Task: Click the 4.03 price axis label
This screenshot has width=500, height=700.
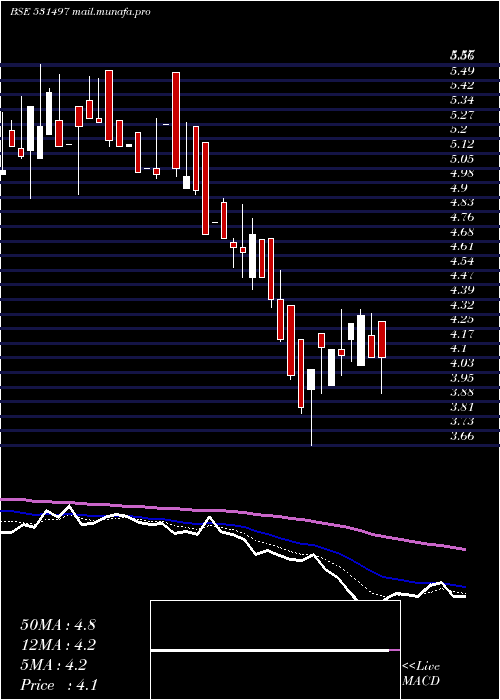Action: point(462,363)
